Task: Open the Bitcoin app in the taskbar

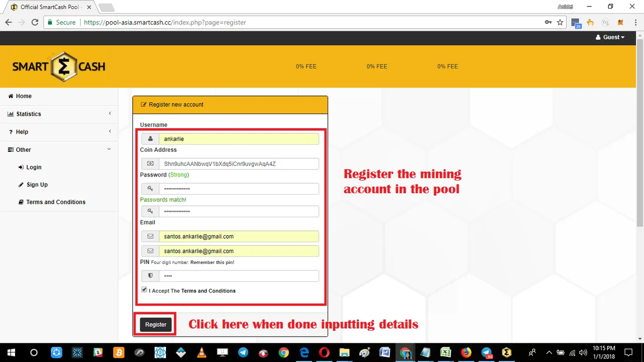Action: click(x=119, y=352)
